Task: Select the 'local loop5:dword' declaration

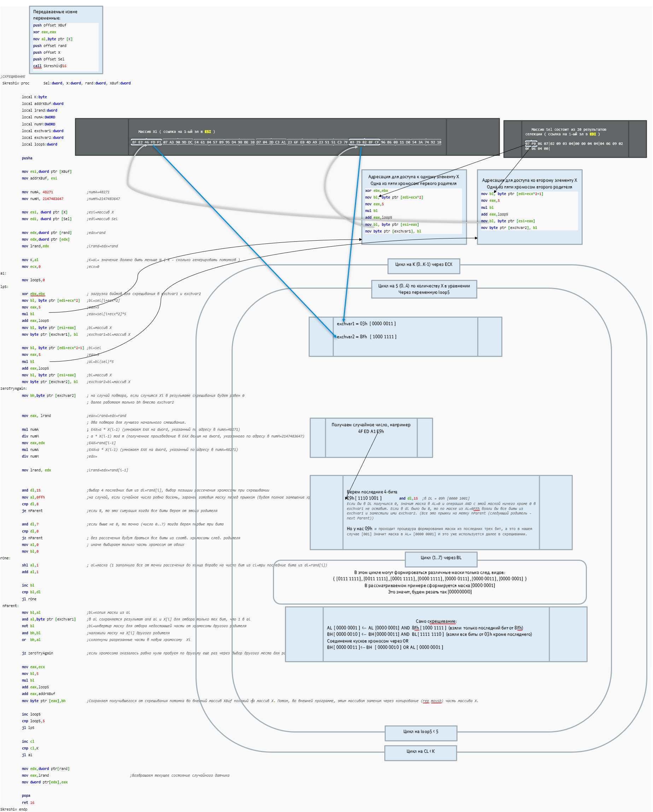Action: point(40,144)
